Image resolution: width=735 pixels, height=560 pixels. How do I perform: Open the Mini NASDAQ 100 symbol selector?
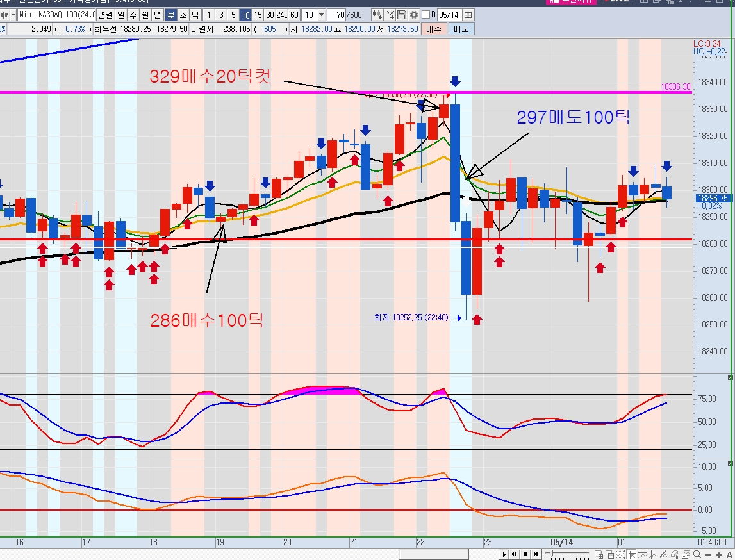[x=56, y=15]
